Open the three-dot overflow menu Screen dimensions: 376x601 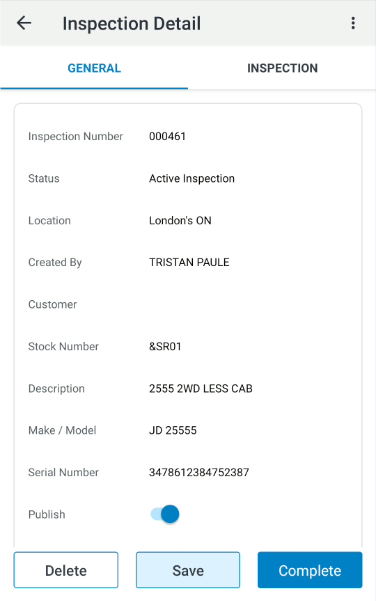point(353,23)
